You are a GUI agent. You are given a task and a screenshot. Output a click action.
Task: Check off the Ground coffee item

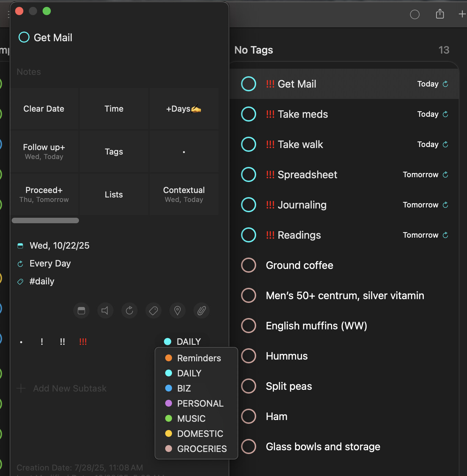point(249,265)
